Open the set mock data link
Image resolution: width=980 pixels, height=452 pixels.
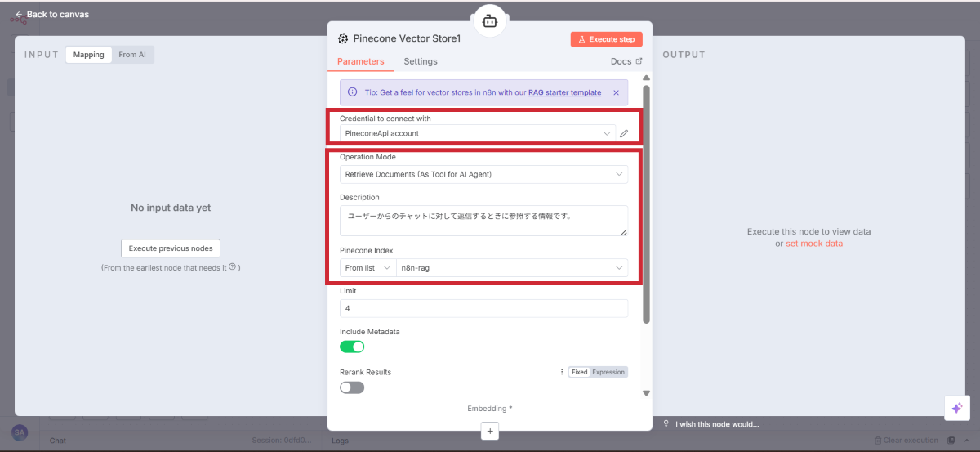point(813,244)
